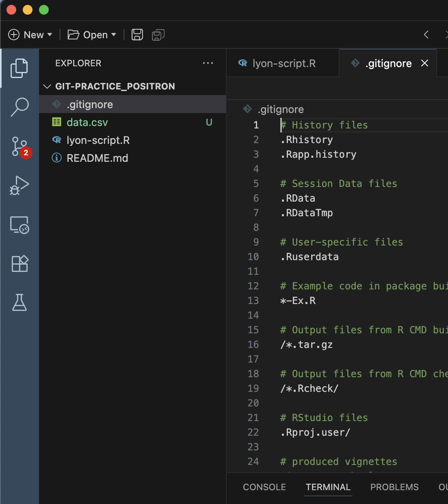Viewport: 448px width, 504px height.
Task: Open the Open dropdown arrow
Action: 114,35
